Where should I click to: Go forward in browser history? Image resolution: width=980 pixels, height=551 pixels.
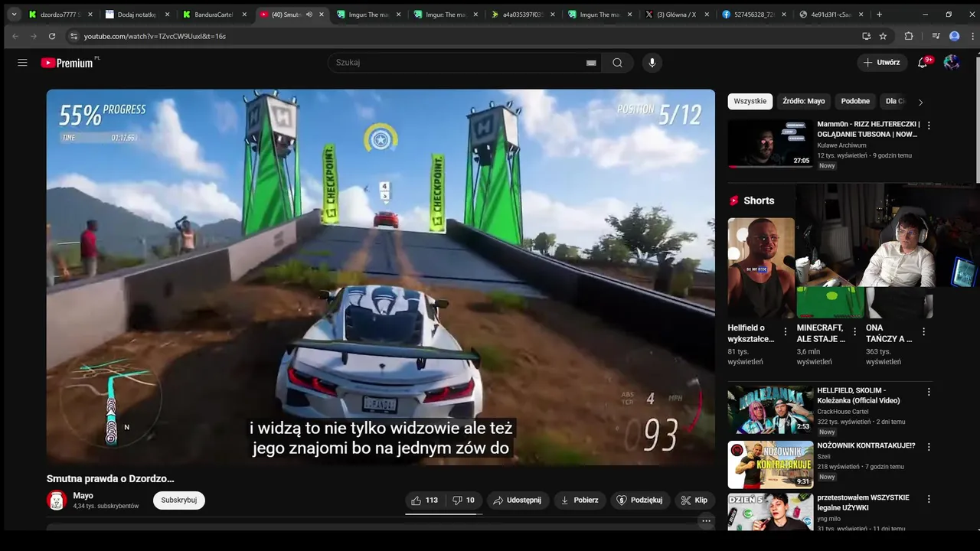(34, 36)
